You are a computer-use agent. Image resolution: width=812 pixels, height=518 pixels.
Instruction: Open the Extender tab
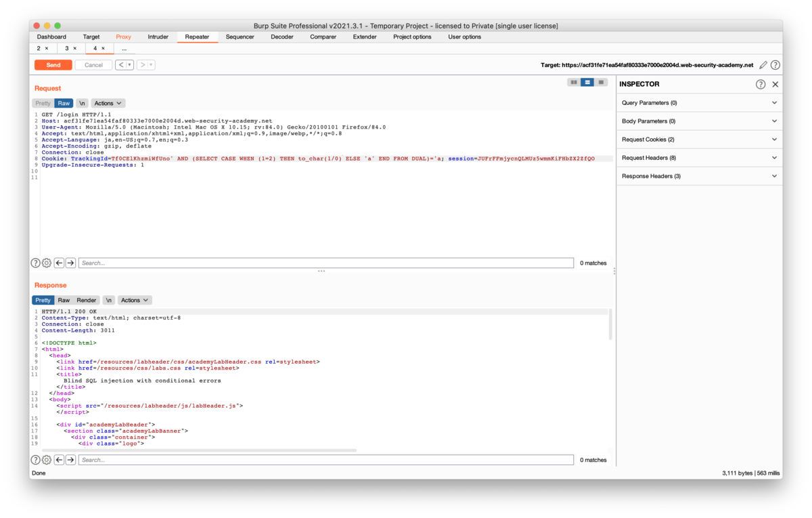365,37
